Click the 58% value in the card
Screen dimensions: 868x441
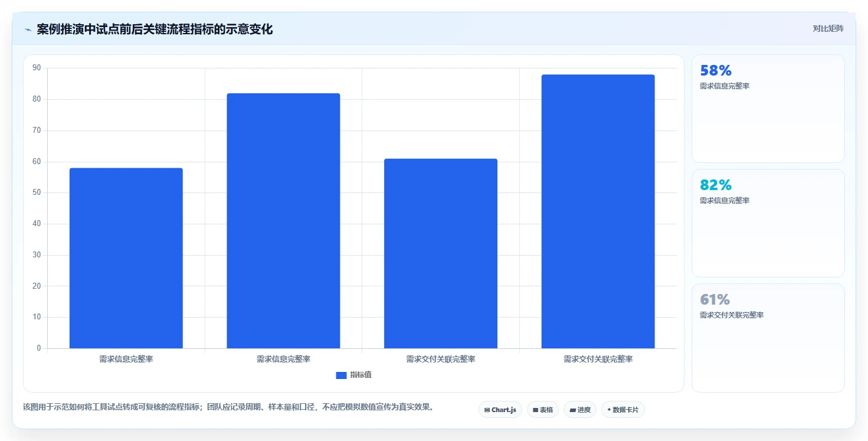pyautogui.click(x=716, y=70)
